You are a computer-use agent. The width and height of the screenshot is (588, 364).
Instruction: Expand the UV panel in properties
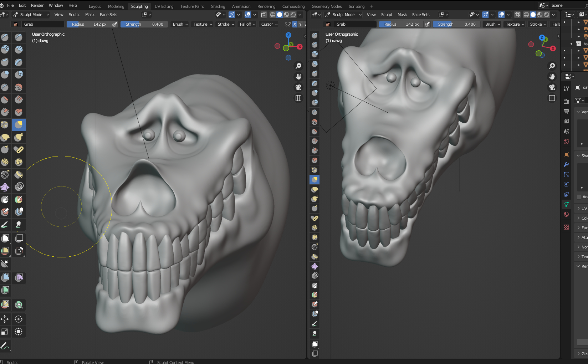click(581, 209)
